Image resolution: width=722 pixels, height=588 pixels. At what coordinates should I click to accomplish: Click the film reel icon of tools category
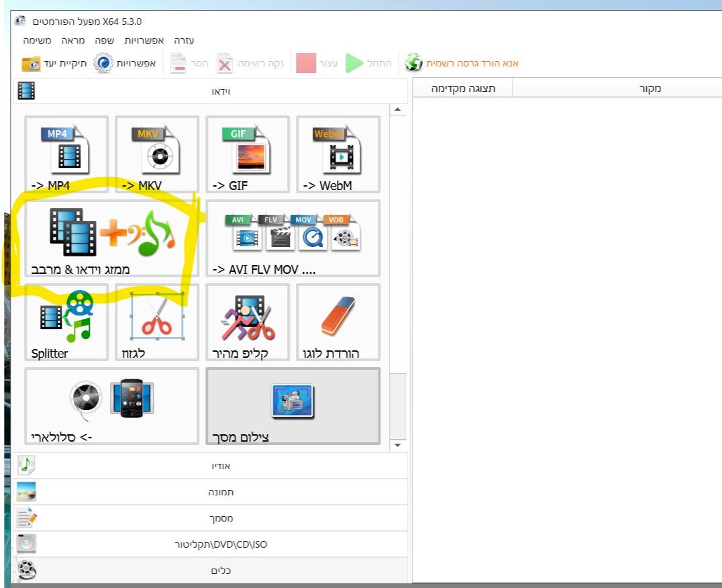click(27, 570)
